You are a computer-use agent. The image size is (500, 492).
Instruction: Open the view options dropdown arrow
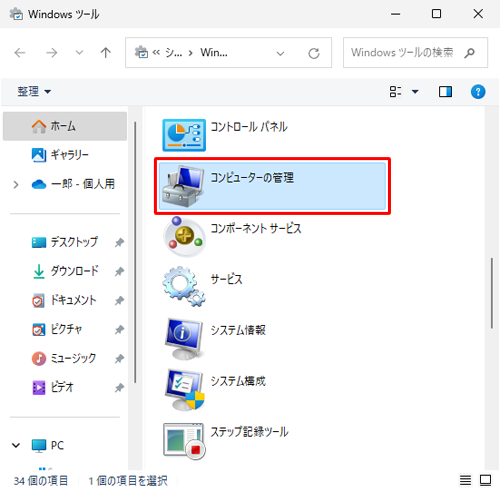(415, 92)
